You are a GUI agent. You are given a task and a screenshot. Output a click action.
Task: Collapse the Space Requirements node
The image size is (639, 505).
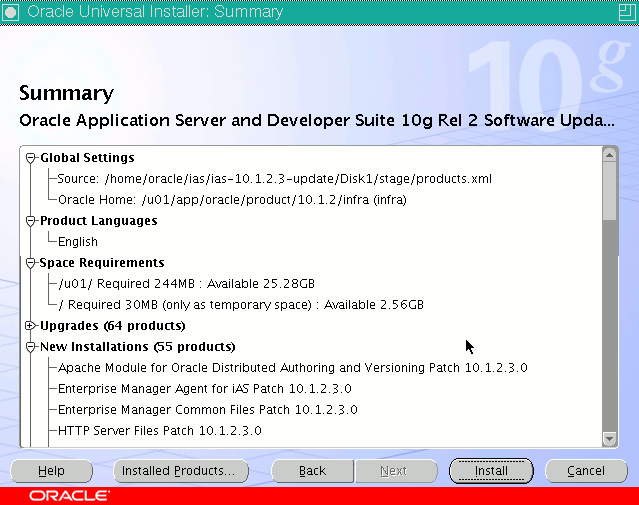click(x=30, y=263)
